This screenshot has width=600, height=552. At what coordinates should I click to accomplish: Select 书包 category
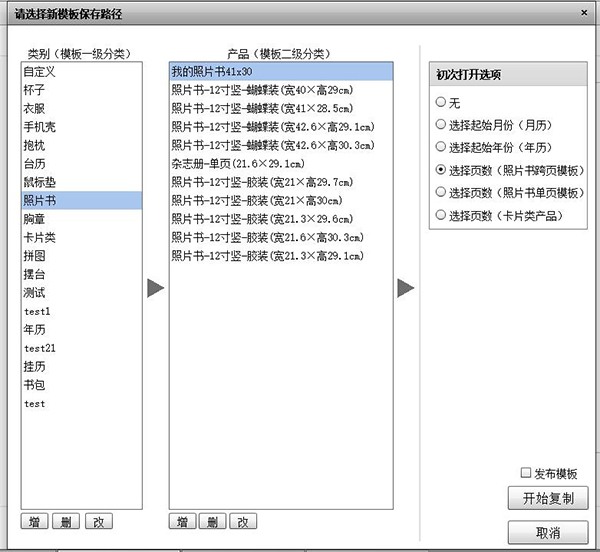82,384
